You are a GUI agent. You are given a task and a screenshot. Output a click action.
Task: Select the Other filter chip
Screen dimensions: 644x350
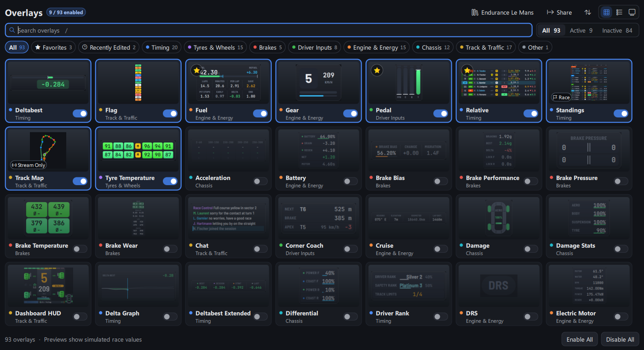[x=535, y=47]
